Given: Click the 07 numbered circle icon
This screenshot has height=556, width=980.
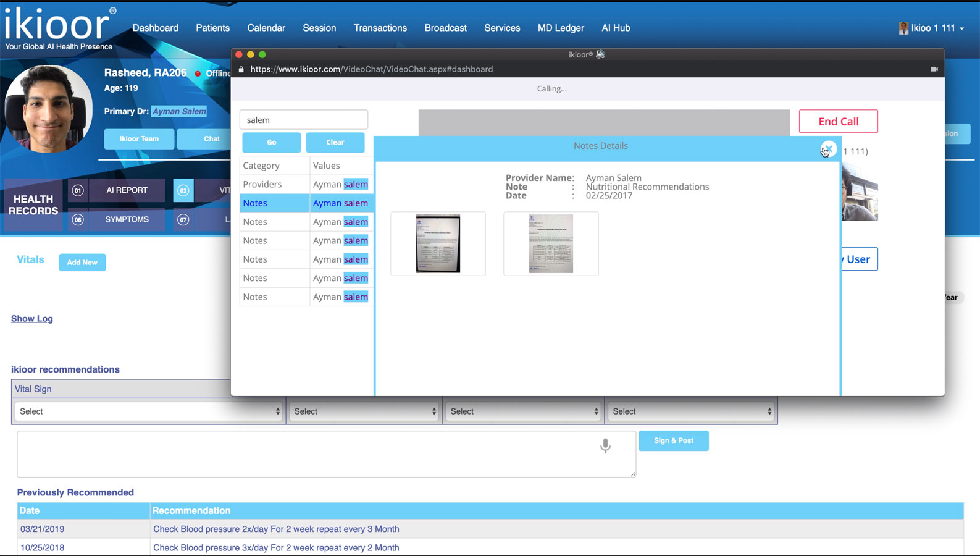Looking at the screenshot, I should tap(183, 219).
